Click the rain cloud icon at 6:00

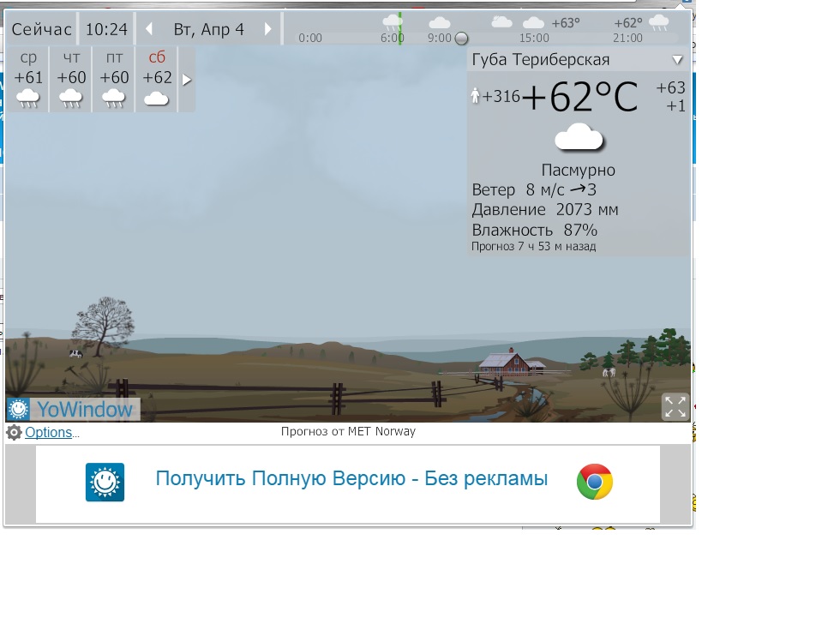pos(392,21)
